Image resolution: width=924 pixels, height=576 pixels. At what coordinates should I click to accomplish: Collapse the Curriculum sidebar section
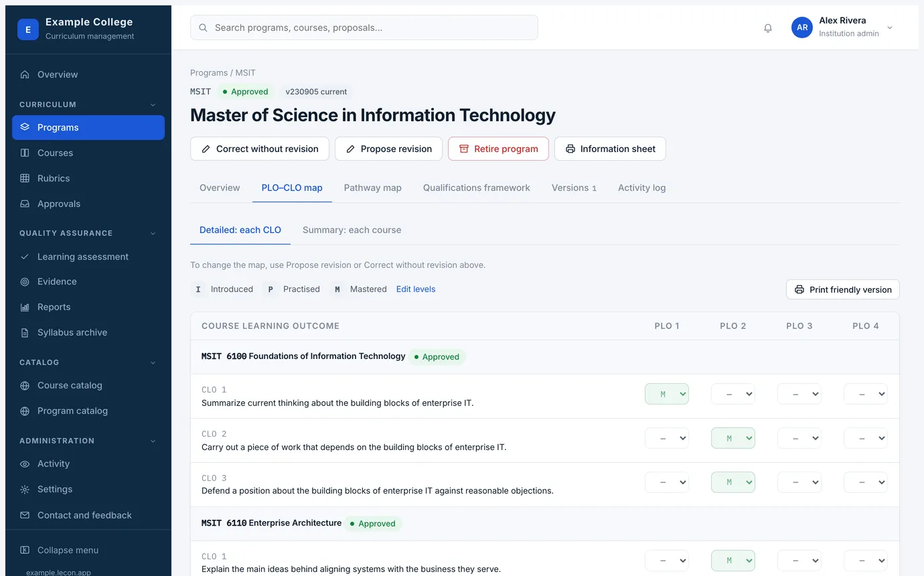pos(153,105)
